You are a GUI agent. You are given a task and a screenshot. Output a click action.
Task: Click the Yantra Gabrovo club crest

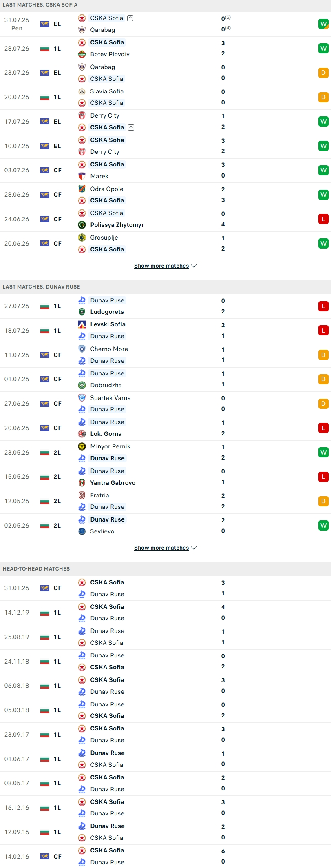[x=82, y=483]
